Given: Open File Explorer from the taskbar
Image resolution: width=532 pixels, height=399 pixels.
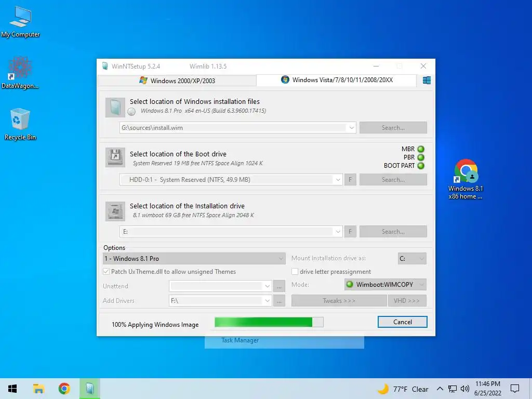Looking at the screenshot, I should pyautogui.click(x=38, y=389).
